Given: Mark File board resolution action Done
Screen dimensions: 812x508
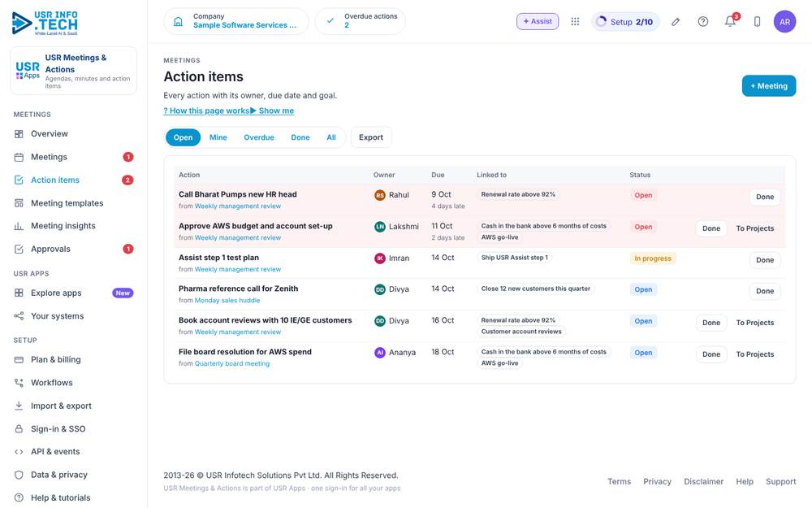Looking at the screenshot, I should [x=711, y=354].
